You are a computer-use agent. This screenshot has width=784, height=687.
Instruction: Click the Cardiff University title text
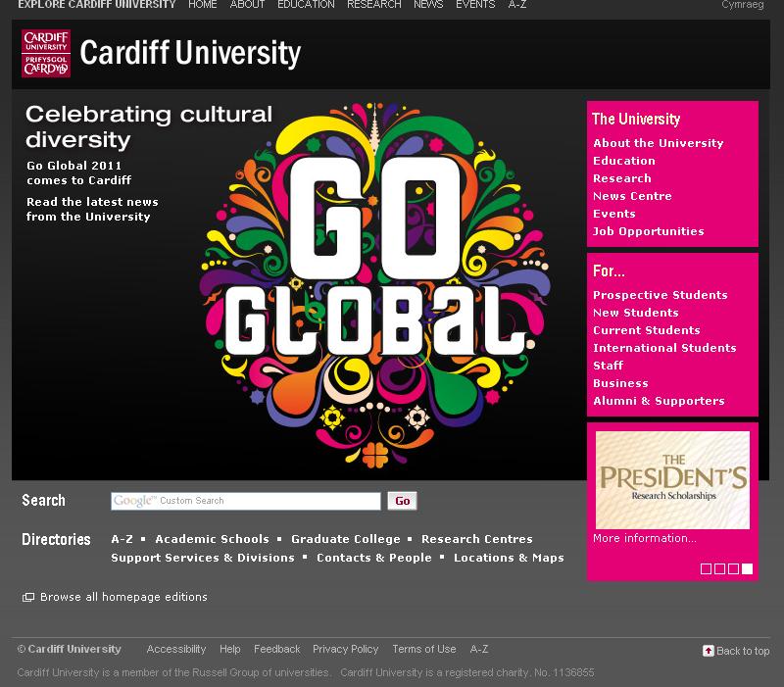coord(190,53)
